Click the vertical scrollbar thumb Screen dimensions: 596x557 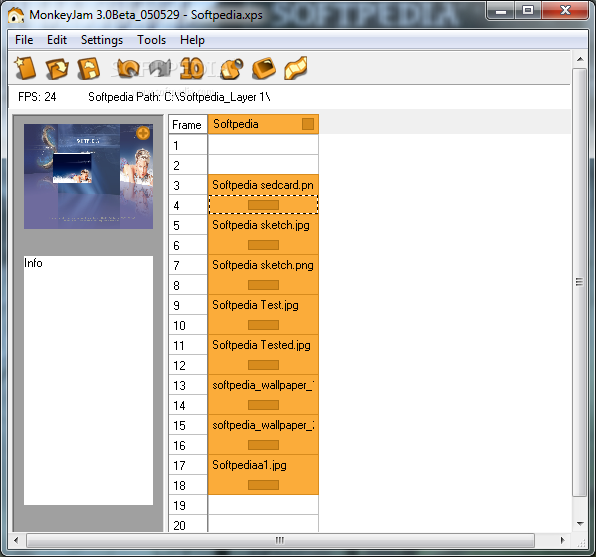tap(580, 282)
